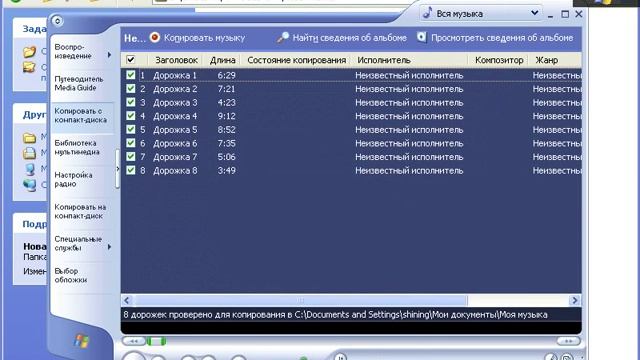This screenshot has height=360, width=640.
Task: Click the horizontal scrollbar thumb under the track list
Action: coord(300,300)
